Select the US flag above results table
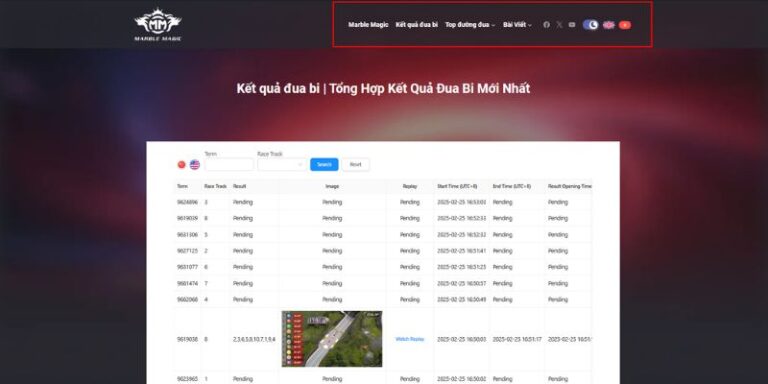This screenshot has height=384, width=768. pos(195,165)
